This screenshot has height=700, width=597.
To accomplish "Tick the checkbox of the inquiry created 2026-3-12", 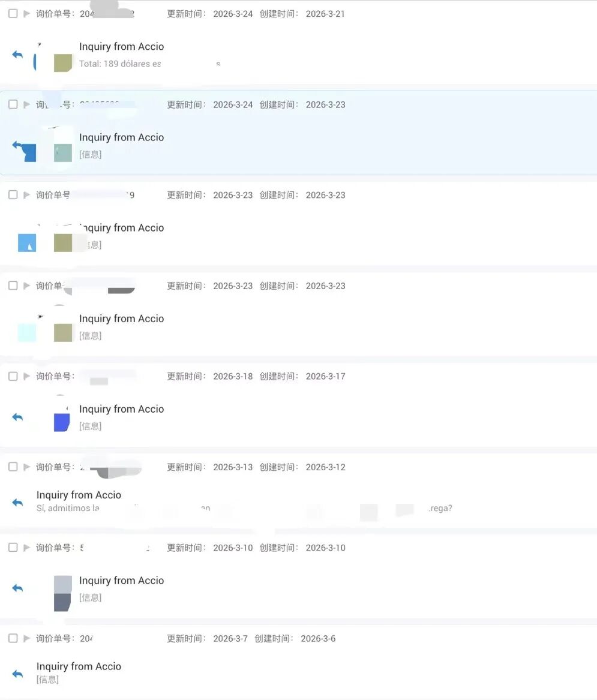I will point(13,467).
